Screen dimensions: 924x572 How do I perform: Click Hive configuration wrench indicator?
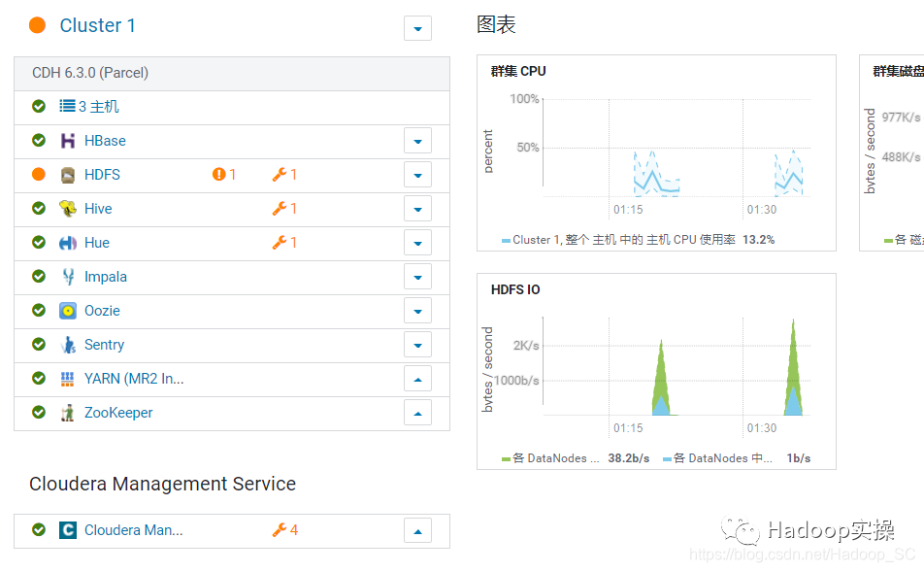click(284, 208)
